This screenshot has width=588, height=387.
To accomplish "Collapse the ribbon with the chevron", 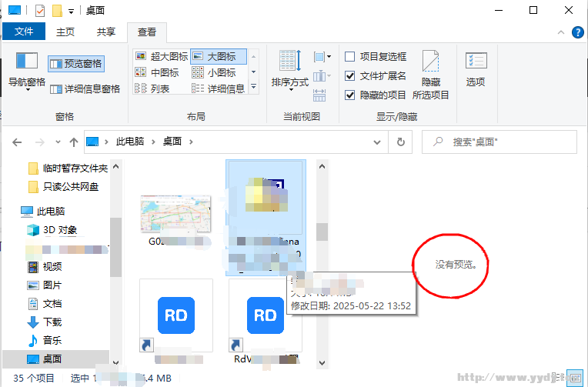I will pyautogui.click(x=561, y=32).
